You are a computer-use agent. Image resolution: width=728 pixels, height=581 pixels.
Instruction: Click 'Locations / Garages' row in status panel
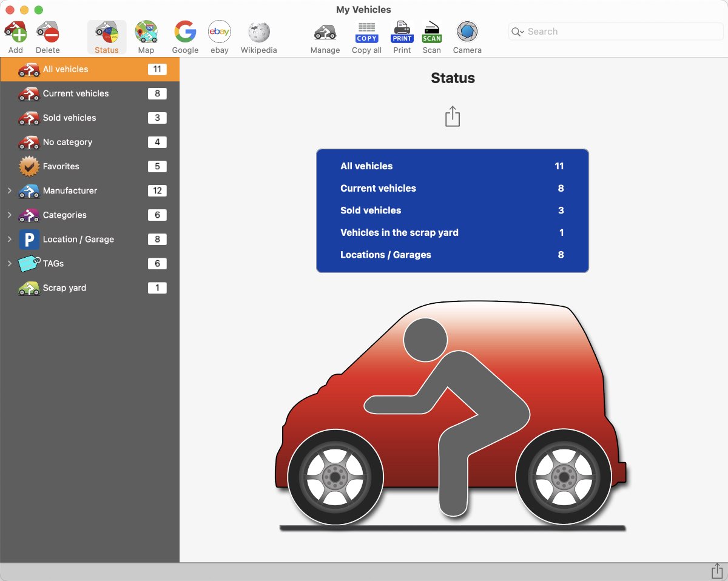point(453,255)
